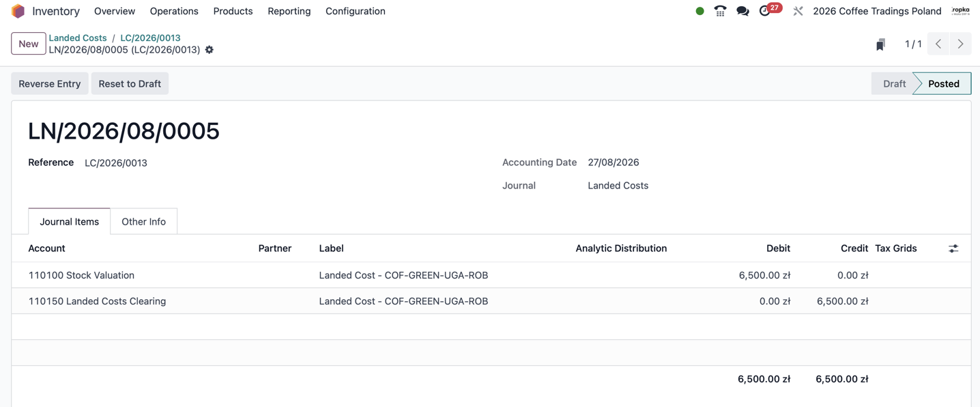Click the green online status indicator
980x407 pixels.
pyautogui.click(x=700, y=11)
